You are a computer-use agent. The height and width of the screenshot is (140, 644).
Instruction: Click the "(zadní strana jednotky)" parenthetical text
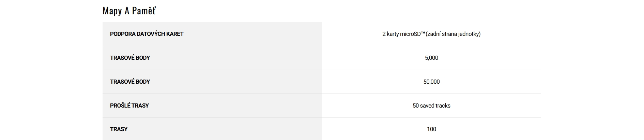click(453, 34)
